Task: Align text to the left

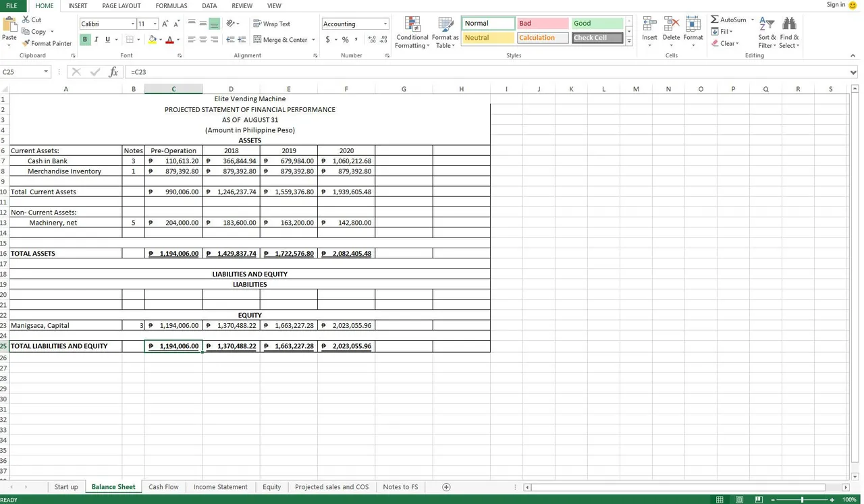Action: pyautogui.click(x=192, y=40)
